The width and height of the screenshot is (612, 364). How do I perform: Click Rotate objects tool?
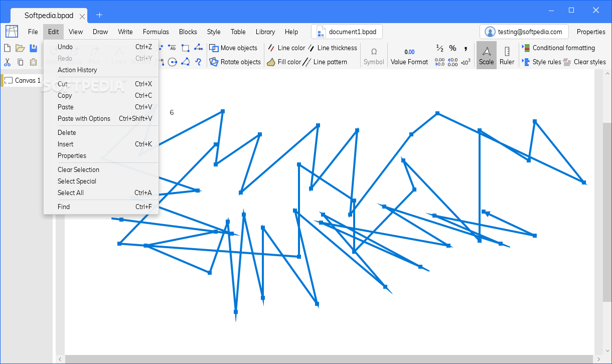[x=235, y=62]
